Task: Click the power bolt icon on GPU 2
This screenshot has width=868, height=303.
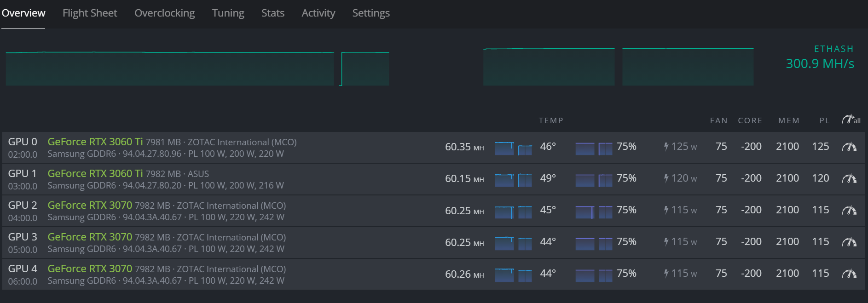Action: click(666, 210)
